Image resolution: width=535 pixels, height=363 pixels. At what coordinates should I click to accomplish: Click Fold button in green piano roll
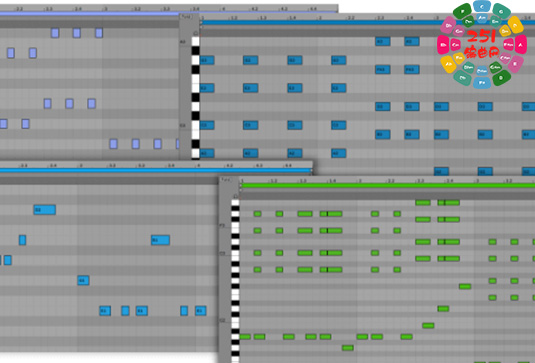(226, 179)
